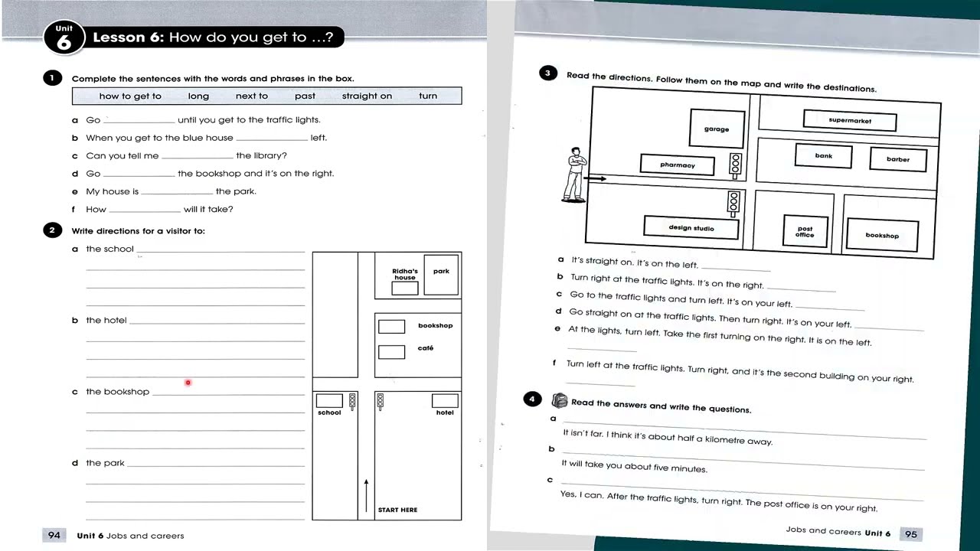Click the "pharmacy" building on the map
Viewport: 980px width, 551px height.
(x=678, y=165)
